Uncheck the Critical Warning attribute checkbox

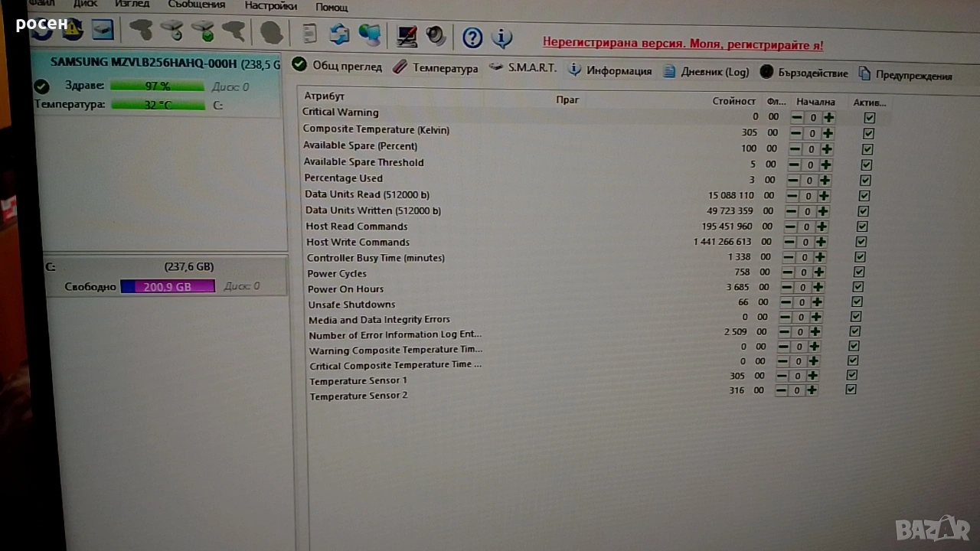(869, 118)
